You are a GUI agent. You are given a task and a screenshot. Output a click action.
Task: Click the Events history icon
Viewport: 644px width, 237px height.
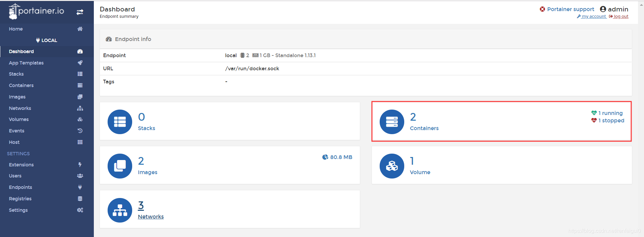point(80,131)
